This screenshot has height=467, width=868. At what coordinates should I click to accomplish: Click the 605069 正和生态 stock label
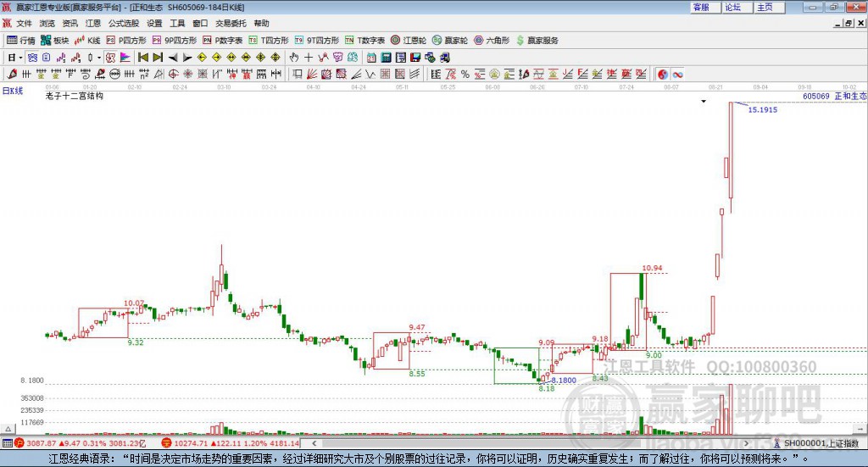tap(835, 96)
